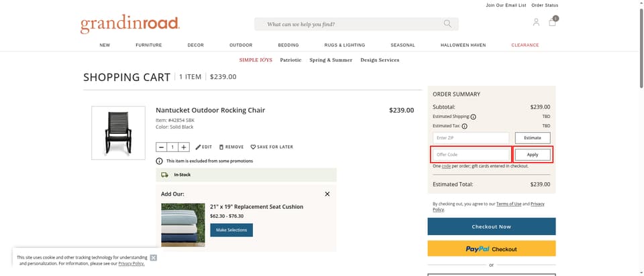Click the search magnifier icon
The width and height of the screenshot is (644, 276).
(447, 24)
